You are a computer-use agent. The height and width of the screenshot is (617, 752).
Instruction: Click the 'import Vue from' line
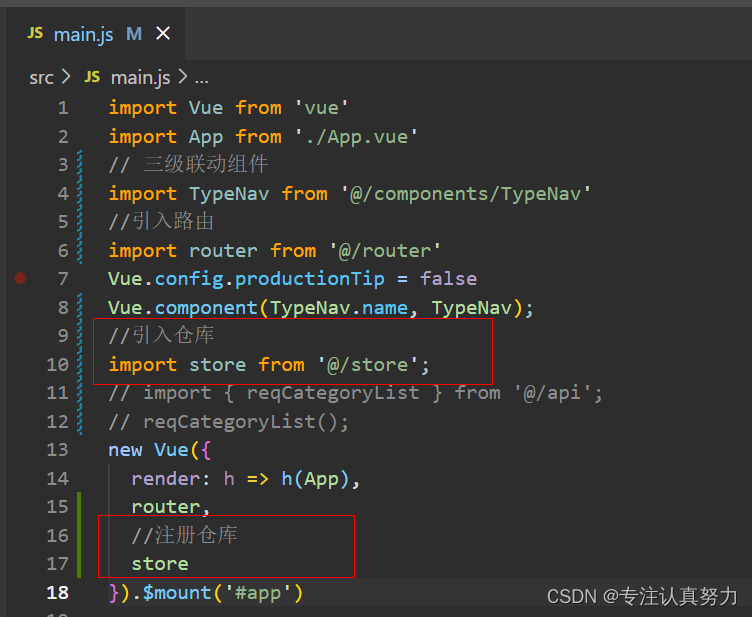(228, 108)
